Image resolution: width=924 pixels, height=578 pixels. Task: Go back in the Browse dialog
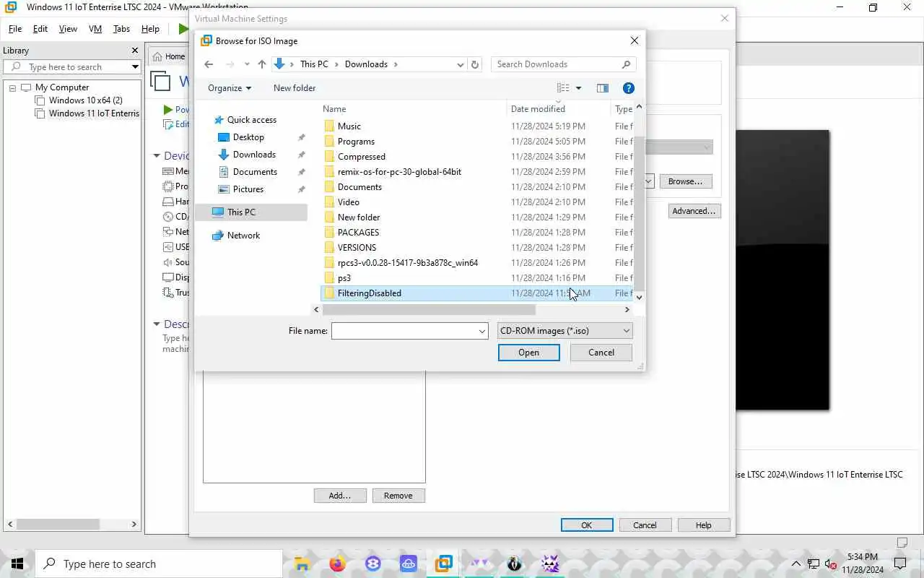pyautogui.click(x=209, y=64)
